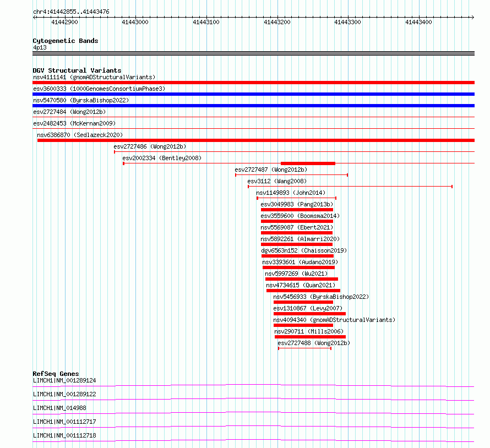The width and height of the screenshot is (490, 448).
Task: Click the 4p13 band label
Action: [40, 47]
